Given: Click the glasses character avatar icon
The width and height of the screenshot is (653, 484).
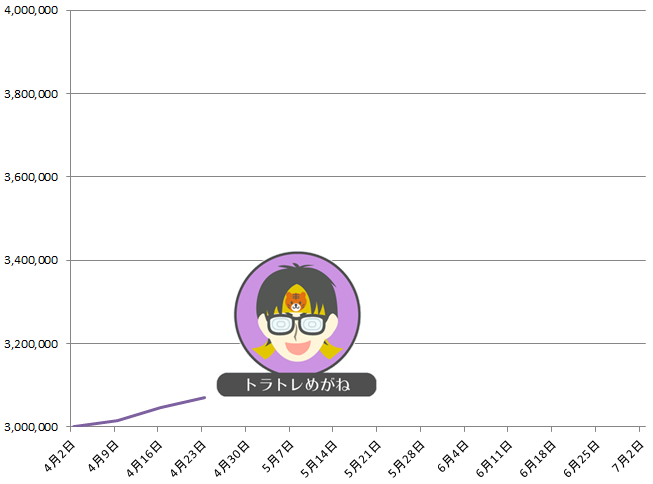Looking at the screenshot, I should click(297, 314).
